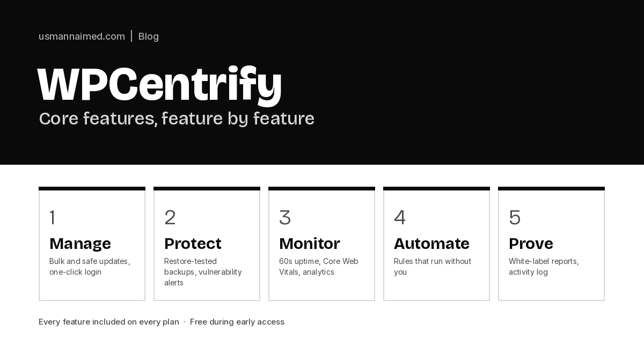This screenshot has height=338, width=644.
Task: Click 'Every feature included on every plan' note
Action: pos(109,322)
